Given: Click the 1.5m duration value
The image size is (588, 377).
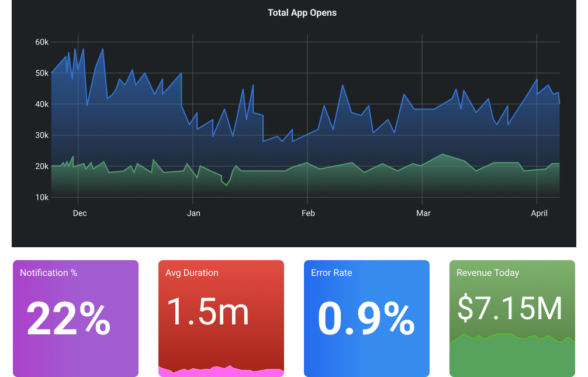Looking at the screenshot, I should pyautogui.click(x=207, y=312).
